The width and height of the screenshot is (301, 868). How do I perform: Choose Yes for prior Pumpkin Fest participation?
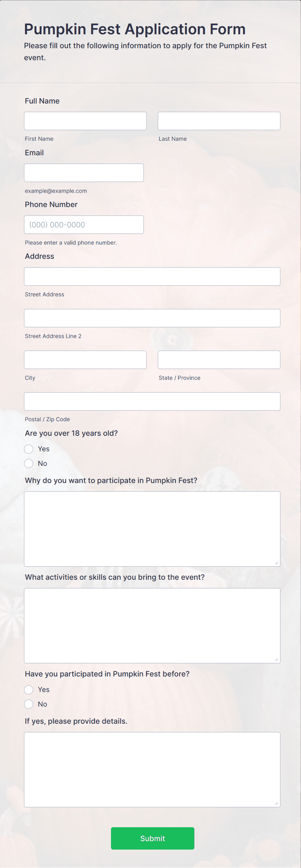(x=29, y=689)
